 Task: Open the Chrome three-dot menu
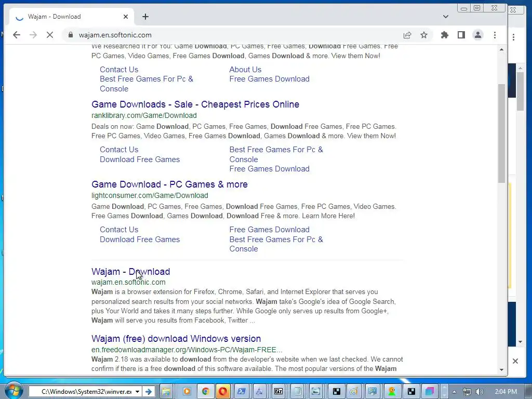click(x=495, y=35)
